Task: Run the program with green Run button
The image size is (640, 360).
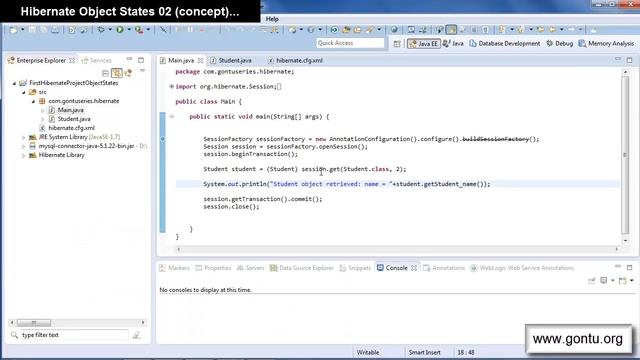Action: [120, 30]
